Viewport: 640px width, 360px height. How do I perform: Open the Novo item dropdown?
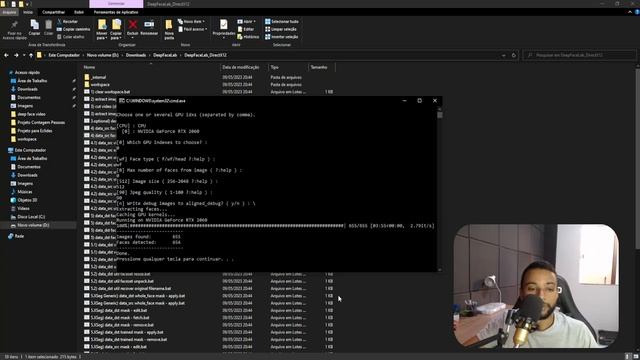tap(191, 22)
